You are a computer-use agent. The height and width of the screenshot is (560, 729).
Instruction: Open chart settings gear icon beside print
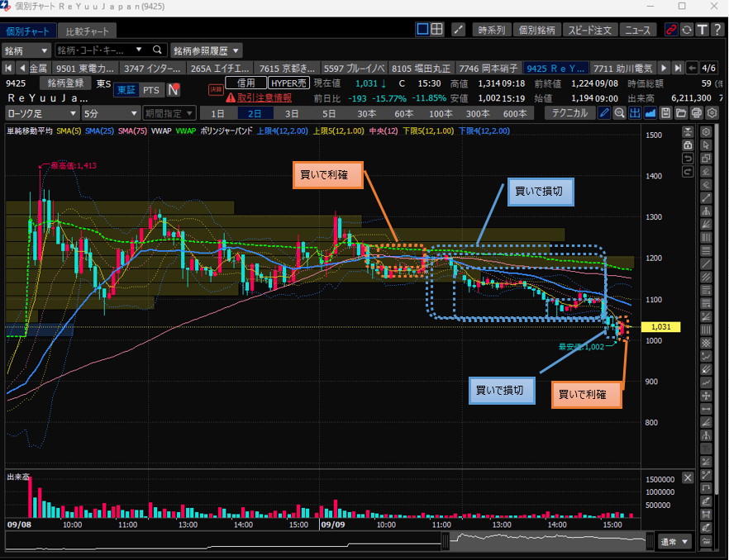tap(712, 113)
